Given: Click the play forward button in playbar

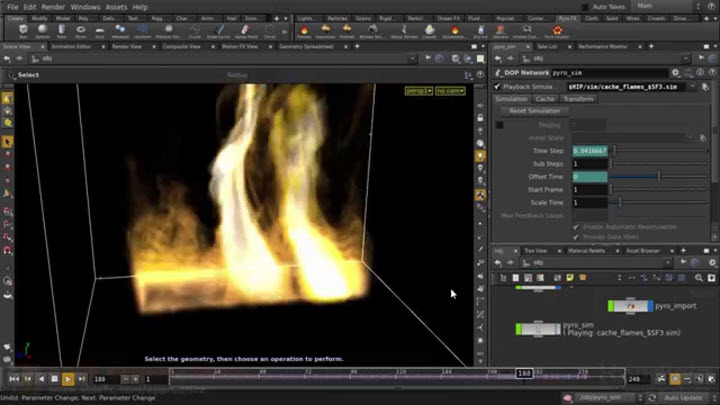Looking at the screenshot, I should point(67,379).
